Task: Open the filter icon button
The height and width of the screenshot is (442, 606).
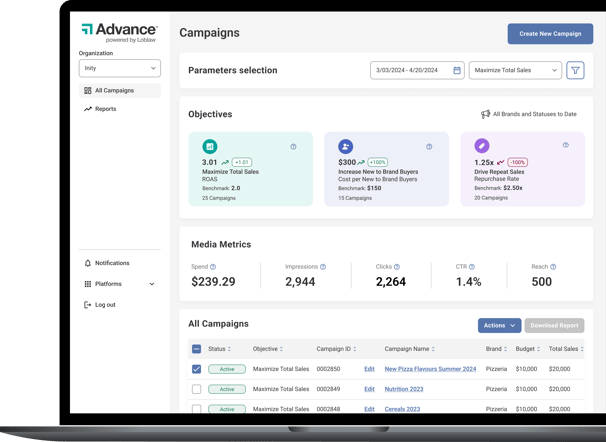Action: pos(575,70)
